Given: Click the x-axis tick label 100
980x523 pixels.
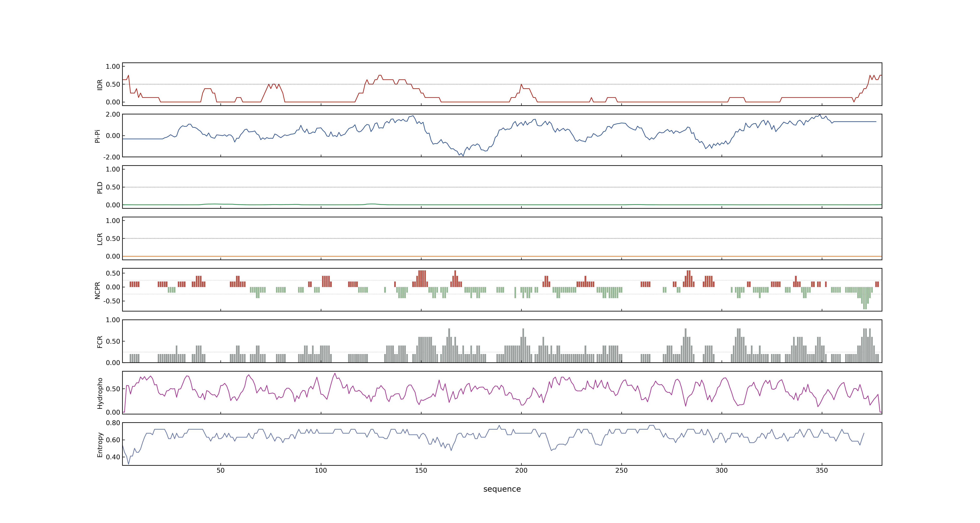Looking at the screenshot, I should point(321,470).
